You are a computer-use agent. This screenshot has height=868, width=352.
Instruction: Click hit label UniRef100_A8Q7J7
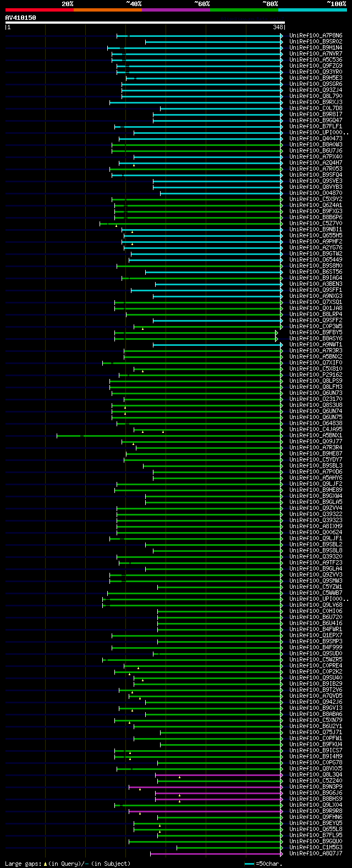tap(316, 854)
